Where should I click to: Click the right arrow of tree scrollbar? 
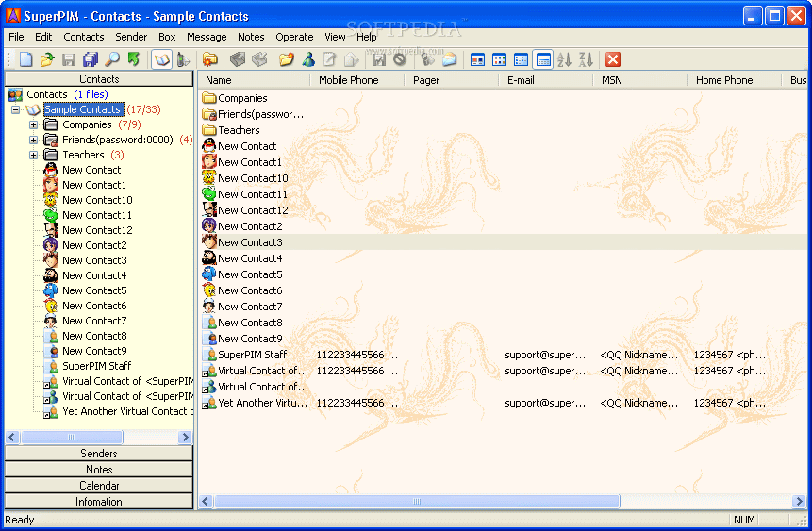(x=185, y=438)
